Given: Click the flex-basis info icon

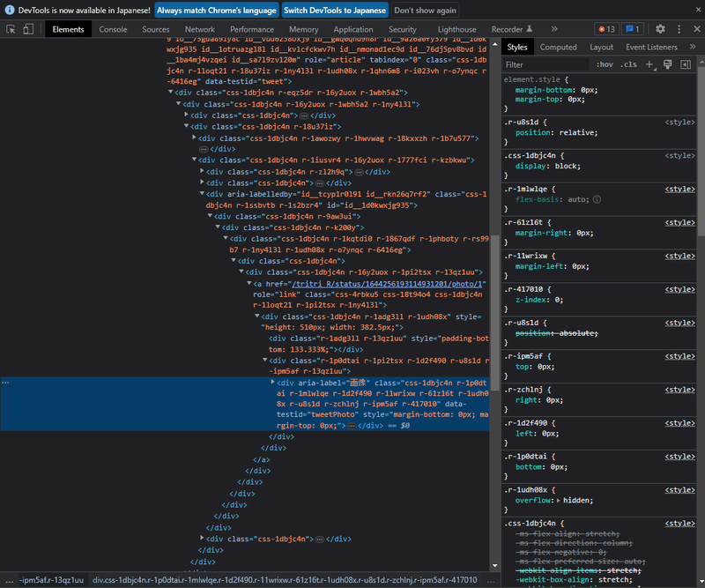Looking at the screenshot, I should (x=597, y=199).
